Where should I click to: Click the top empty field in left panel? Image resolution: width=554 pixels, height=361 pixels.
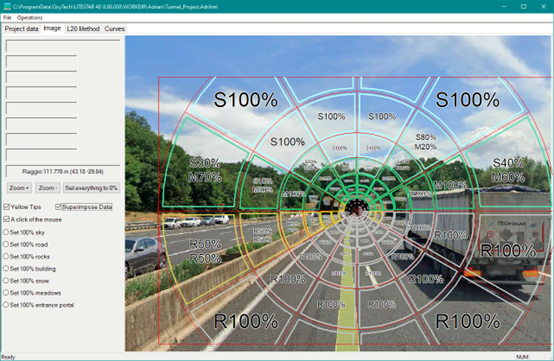click(x=63, y=46)
